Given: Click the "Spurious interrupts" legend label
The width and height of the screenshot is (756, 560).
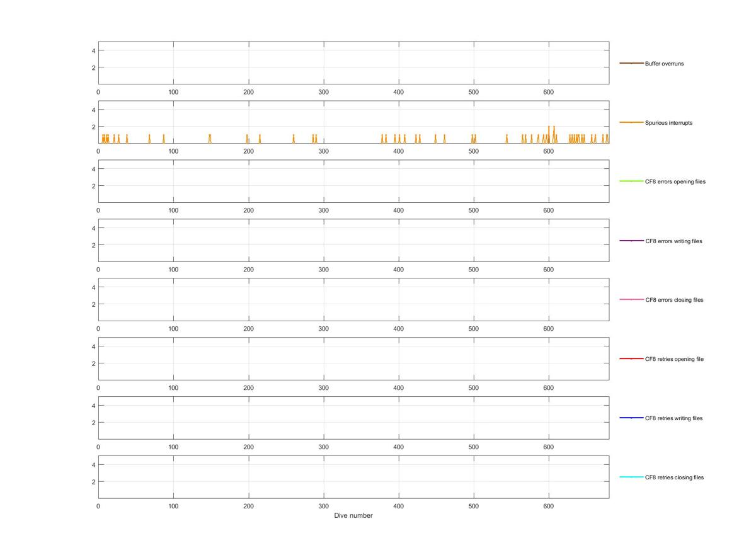Looking at the screenshot, I should [x=668, y=123].
